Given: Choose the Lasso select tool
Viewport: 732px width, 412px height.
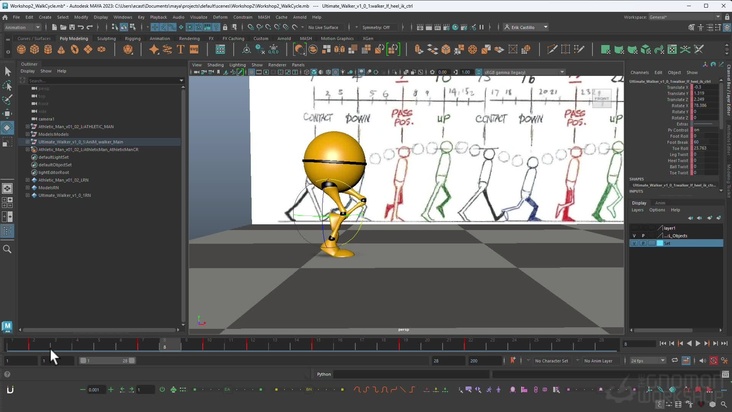Looking at the screenshot, I should 7,85.
